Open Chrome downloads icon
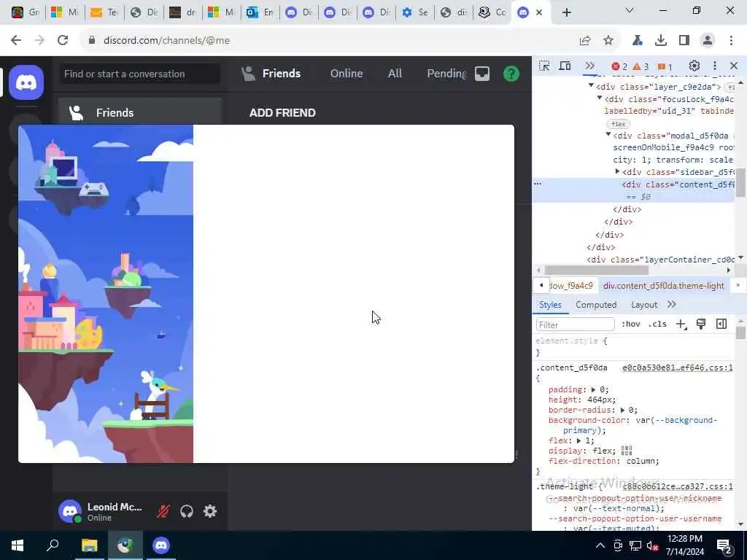The width and height of the screenshot is (747, 560). 661,41
